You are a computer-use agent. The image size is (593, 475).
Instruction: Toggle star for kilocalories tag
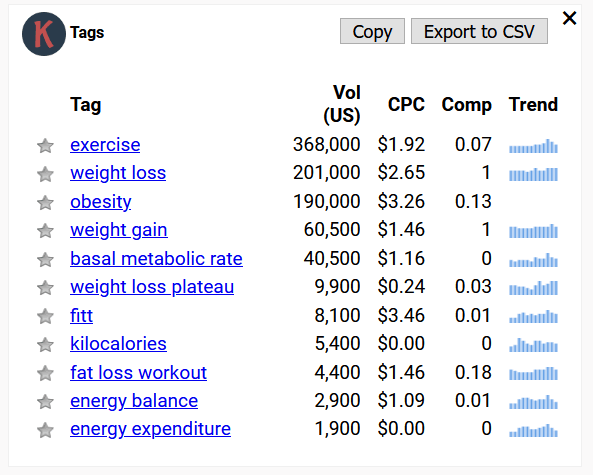[x=45, y=345]
